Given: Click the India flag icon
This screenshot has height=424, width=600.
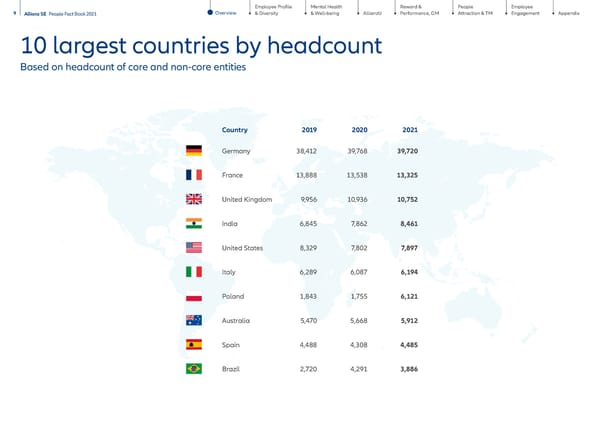Looking at the screenshot, I should click(x=194, y=223).
